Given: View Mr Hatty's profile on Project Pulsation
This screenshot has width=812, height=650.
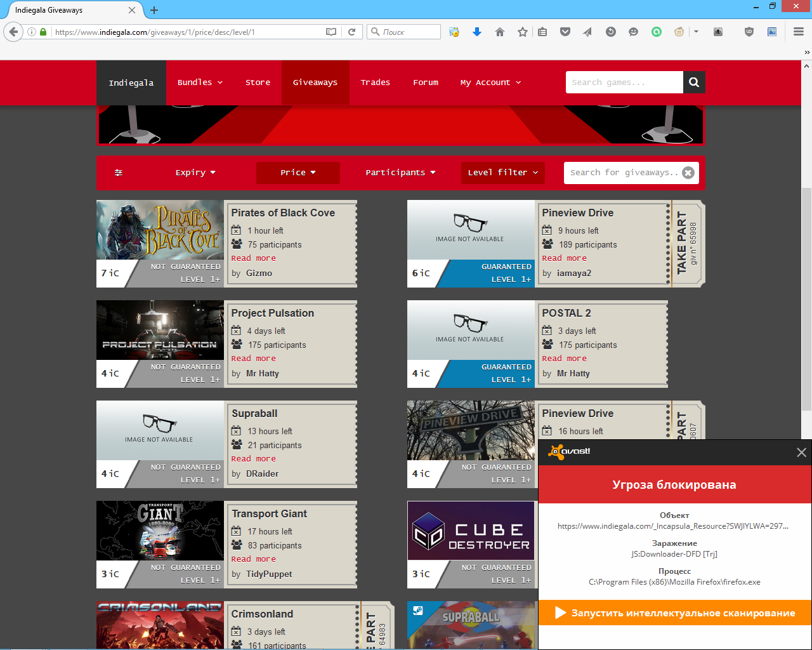Looking at the screenshot, I should point(262,373).
